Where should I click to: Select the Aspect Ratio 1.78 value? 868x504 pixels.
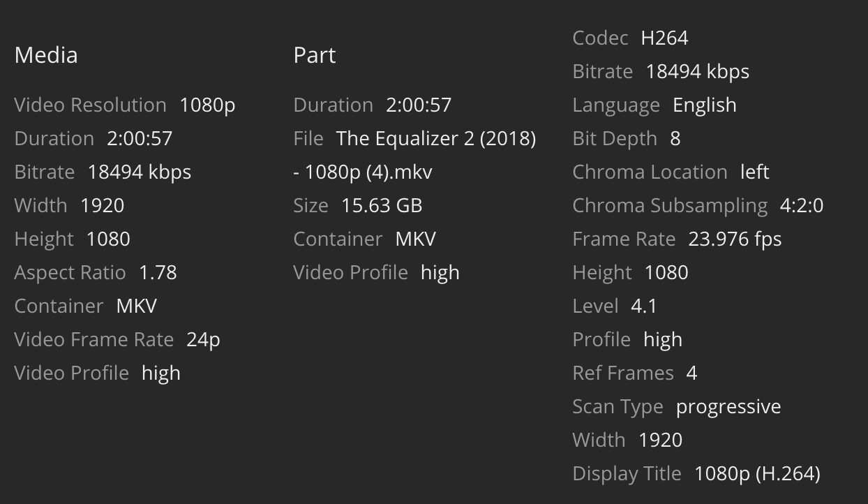point(158,273)
